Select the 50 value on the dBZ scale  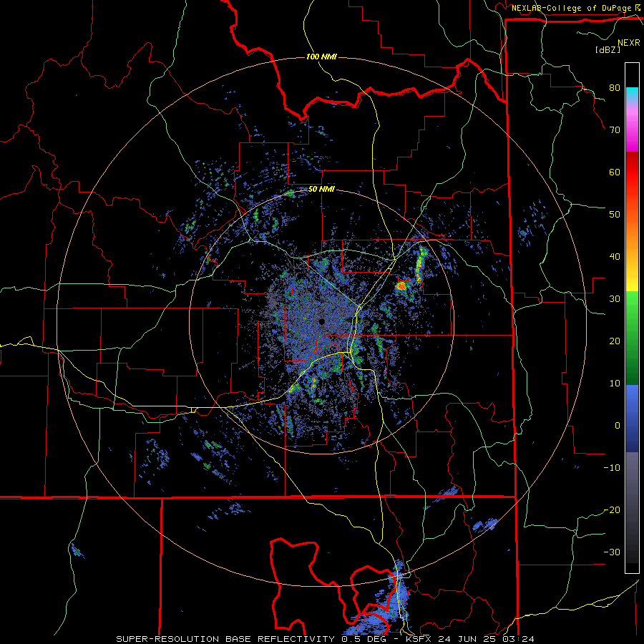[615, 215]
